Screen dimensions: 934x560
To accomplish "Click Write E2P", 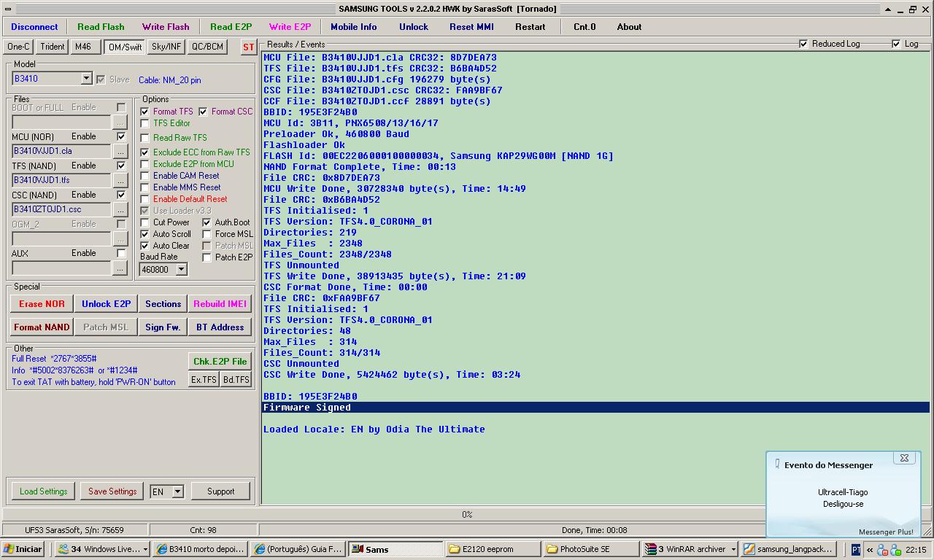I will click(290, 27).
